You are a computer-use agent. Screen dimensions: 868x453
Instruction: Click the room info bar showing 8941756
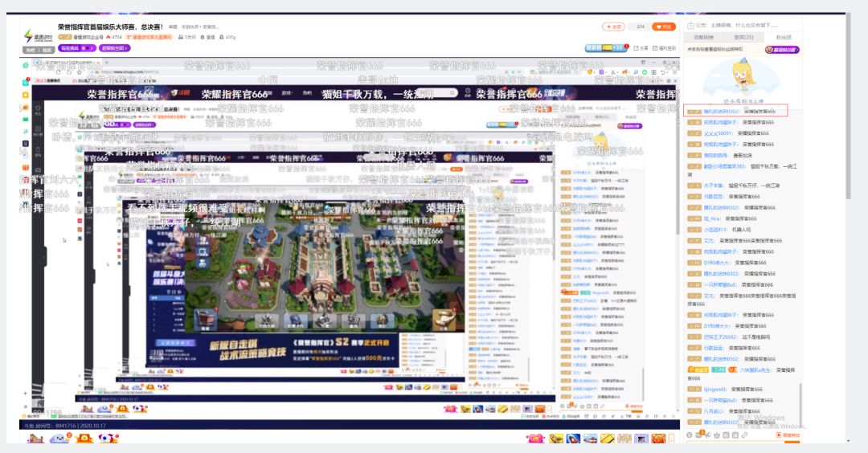tap(350, 426)
